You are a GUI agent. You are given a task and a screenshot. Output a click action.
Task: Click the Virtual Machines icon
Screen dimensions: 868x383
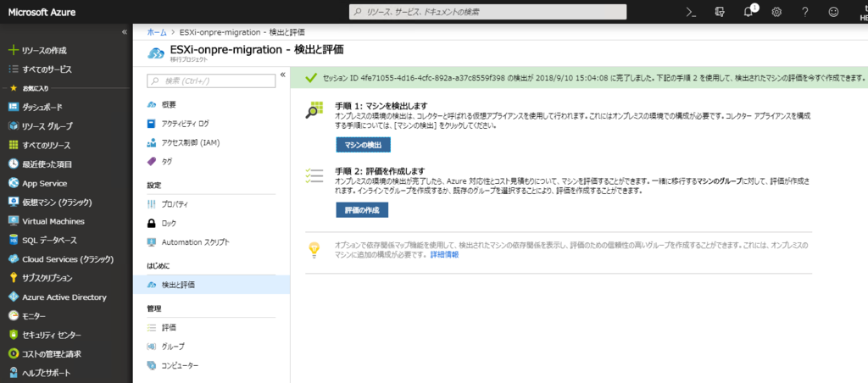coord(14,221)
